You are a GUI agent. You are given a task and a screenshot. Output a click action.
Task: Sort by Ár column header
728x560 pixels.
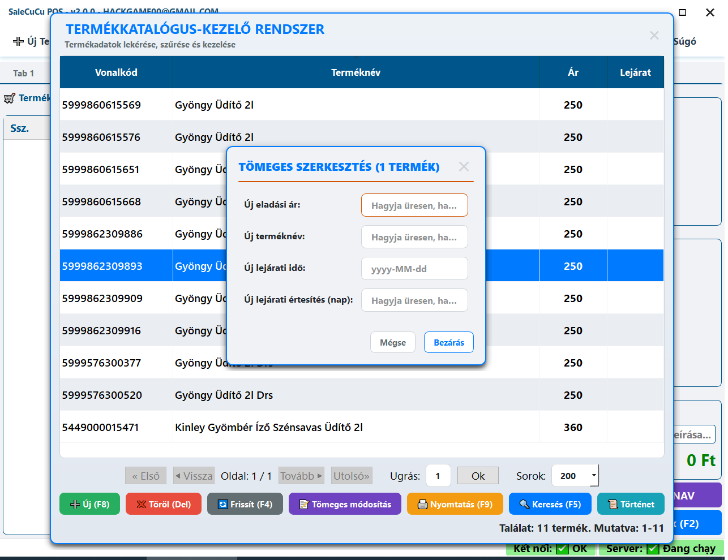(573, 72)
